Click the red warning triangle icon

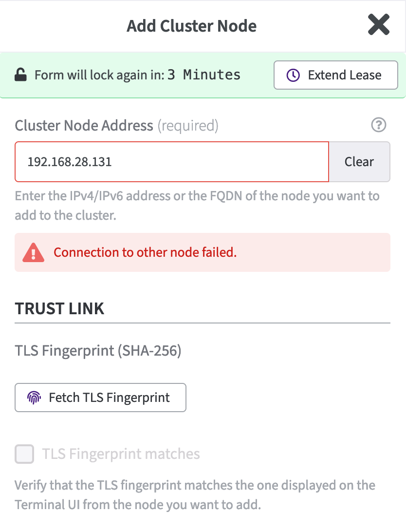[33, 252]
